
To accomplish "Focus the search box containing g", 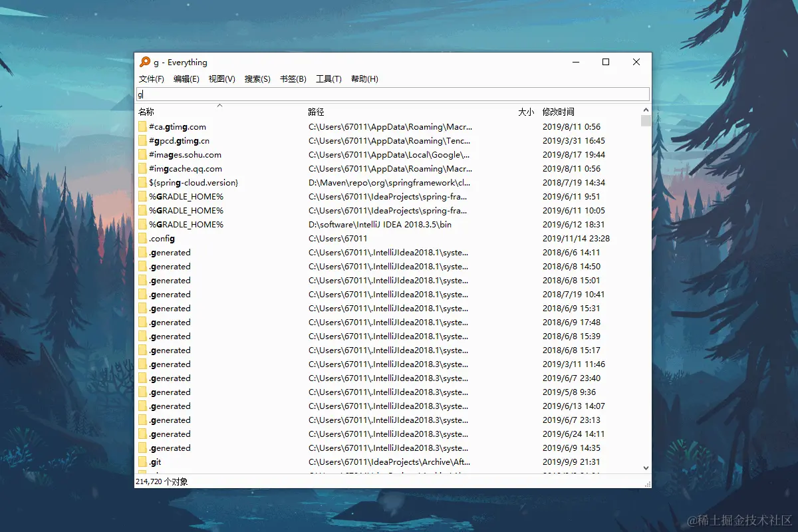I will 392,94.
